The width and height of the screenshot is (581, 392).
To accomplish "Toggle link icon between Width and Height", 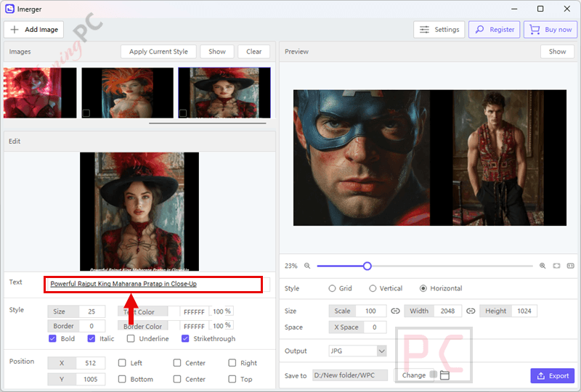I will (471, 311).
